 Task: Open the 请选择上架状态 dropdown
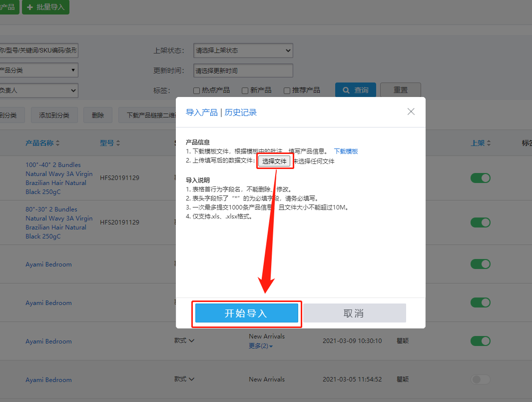(x=243, y=50)
